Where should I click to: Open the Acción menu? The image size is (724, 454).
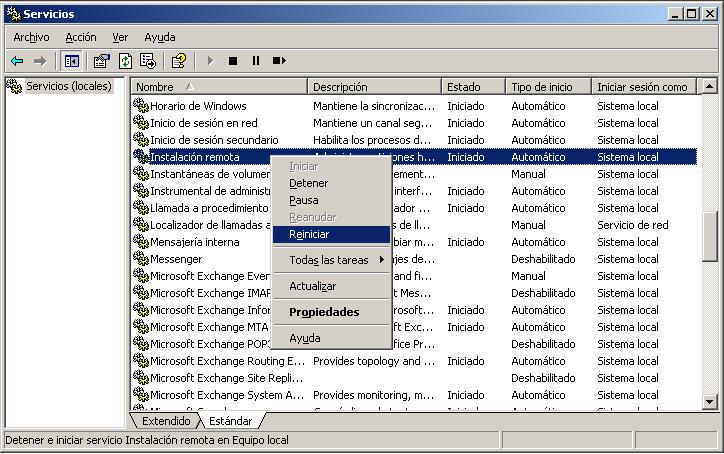click(x=81, y=37)
